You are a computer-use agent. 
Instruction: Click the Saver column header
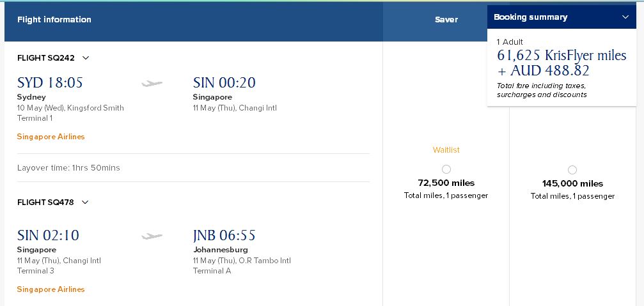coord(446,20)
